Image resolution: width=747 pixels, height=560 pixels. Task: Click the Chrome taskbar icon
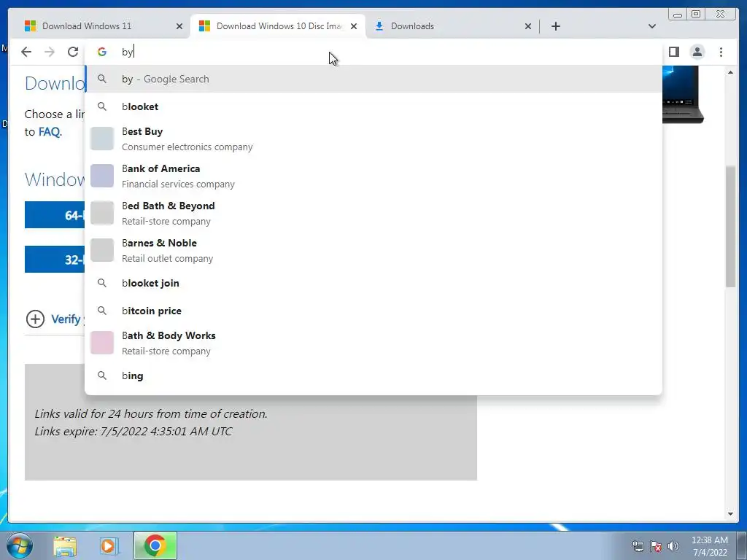(x=155, y=545)
